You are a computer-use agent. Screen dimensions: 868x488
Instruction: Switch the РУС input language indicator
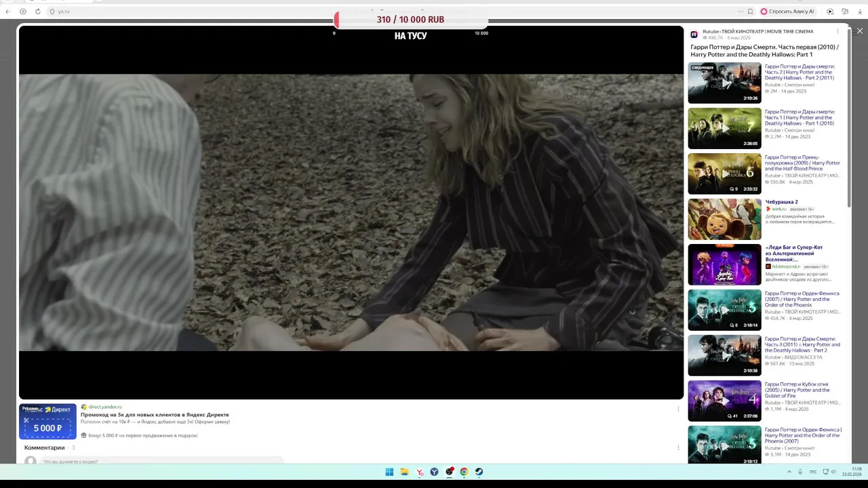click(x=813, y=472)
